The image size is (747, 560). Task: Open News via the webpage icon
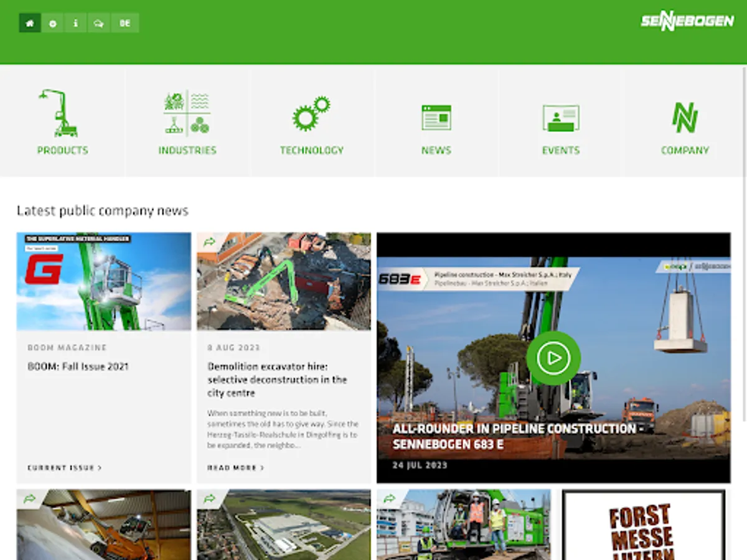point(436,117)
